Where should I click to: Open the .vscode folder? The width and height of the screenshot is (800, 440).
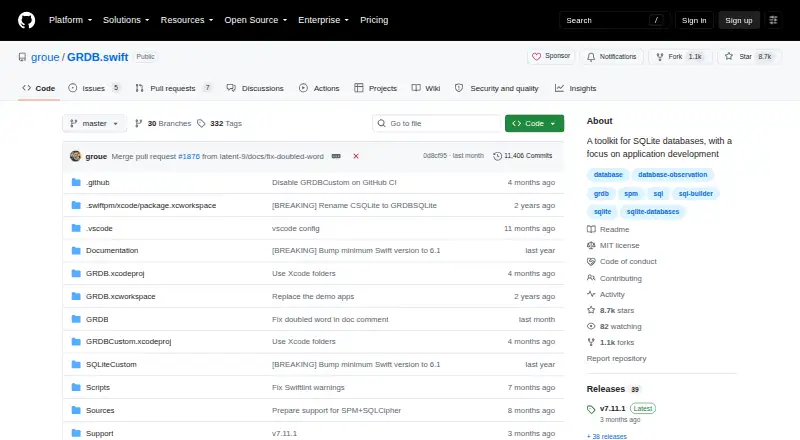(99, 228)
